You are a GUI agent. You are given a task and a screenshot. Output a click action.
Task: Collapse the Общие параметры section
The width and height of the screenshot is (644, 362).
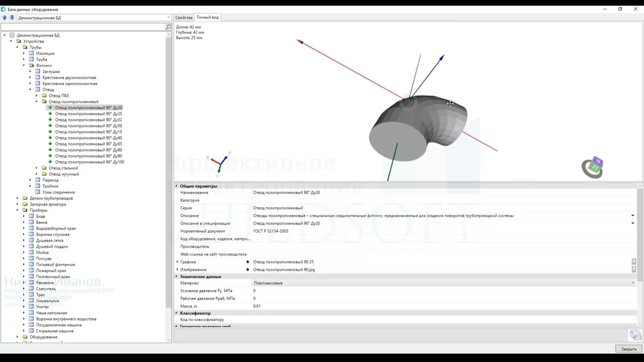pyautogui.click(x=177, y=186)
